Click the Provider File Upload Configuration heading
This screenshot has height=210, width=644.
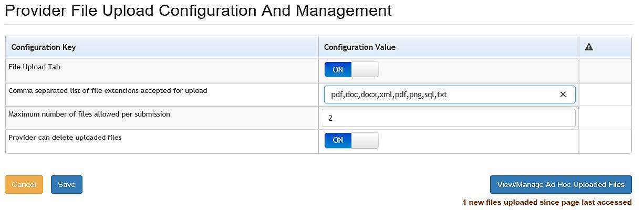pyautogui.click(x=198, y=10)
